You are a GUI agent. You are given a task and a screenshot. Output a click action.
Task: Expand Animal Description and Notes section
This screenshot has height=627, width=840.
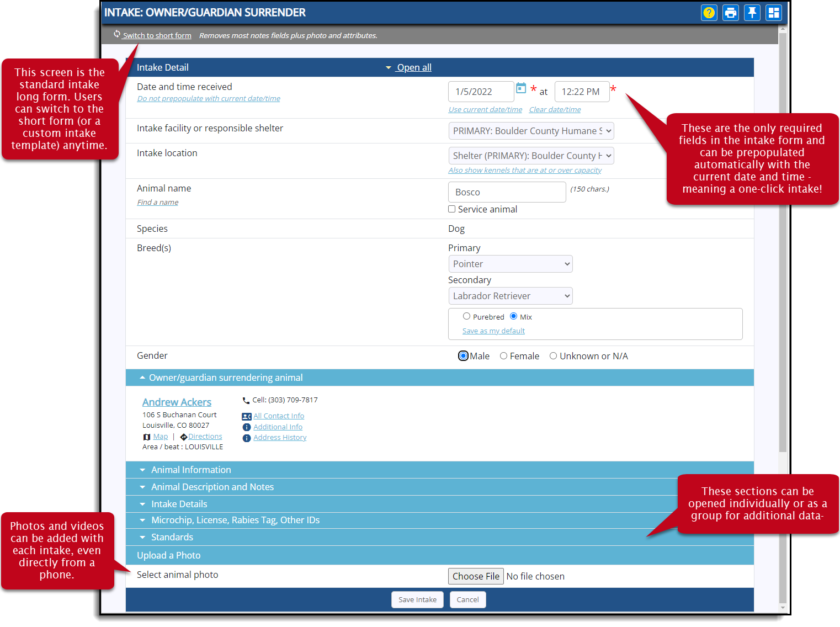pyautogui.click(x=439, y=487)
